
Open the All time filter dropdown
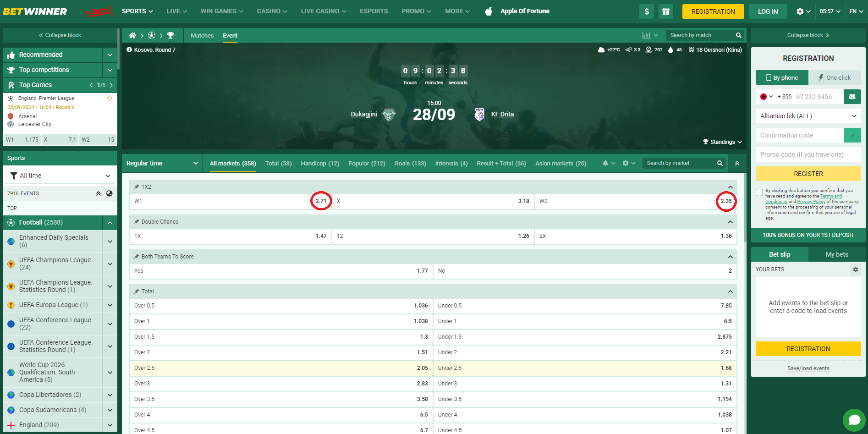tap(60, 176)
